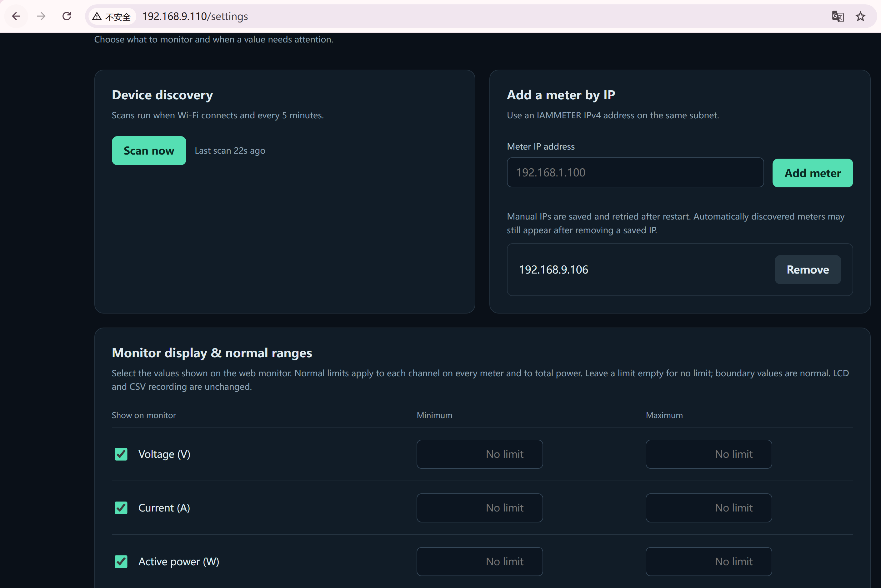
Task: Bookmark this page with the star
Action: 860,17
